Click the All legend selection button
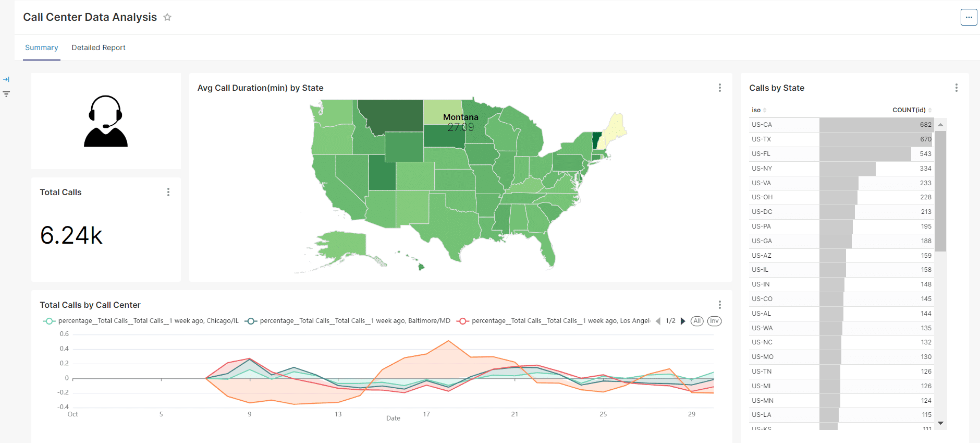This screenshot has width=980, height=443. tap(697, 321)
